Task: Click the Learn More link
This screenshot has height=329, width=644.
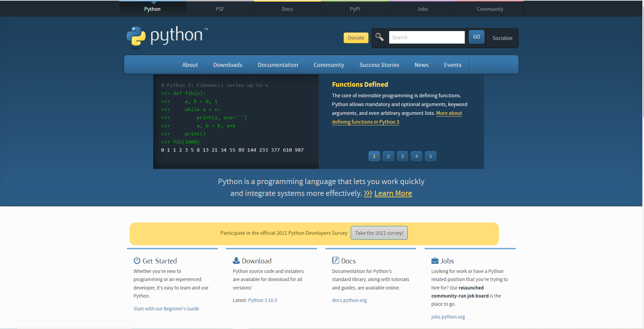Action: click(x=393, y=194)
